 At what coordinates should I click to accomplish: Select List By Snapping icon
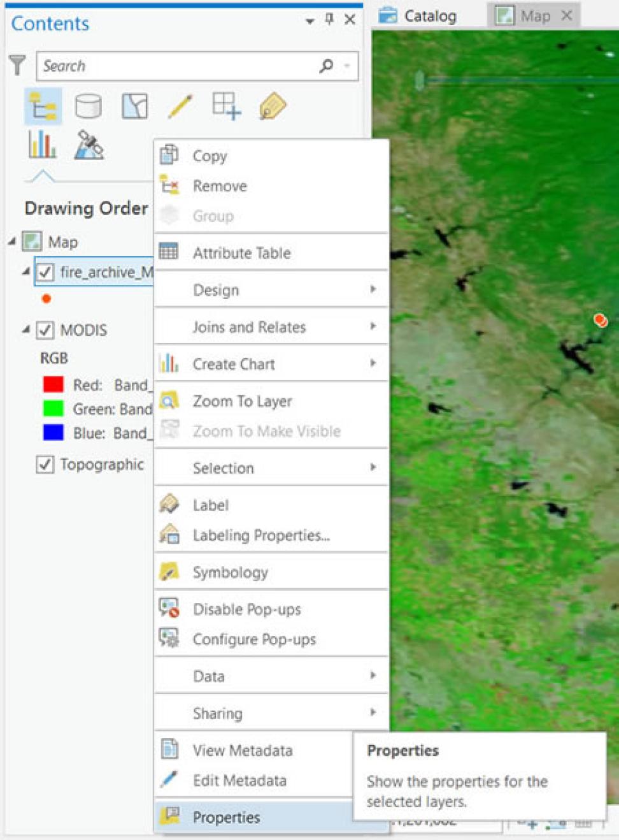click(x=227, y=106)
